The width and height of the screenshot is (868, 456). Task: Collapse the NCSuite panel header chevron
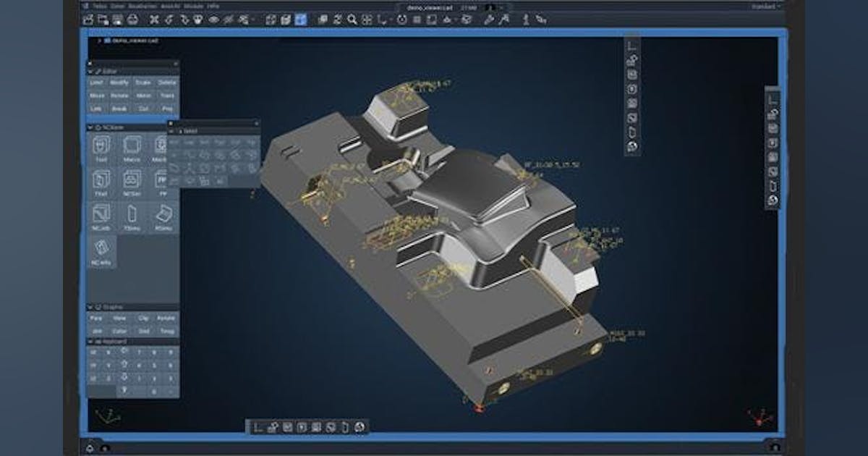[90, 127]
